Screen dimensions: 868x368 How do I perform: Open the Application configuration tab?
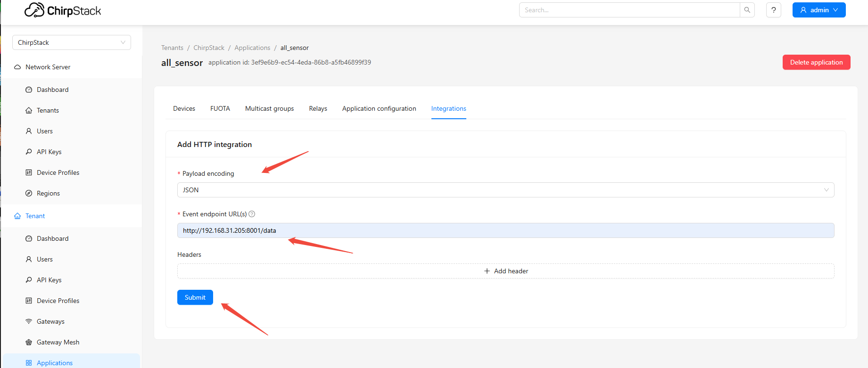[379, 108]
